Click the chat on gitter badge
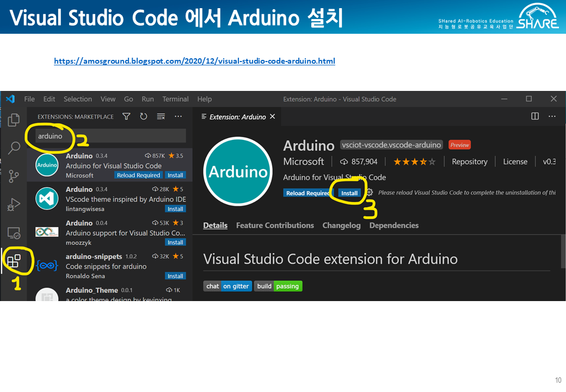 click(227, 286)
